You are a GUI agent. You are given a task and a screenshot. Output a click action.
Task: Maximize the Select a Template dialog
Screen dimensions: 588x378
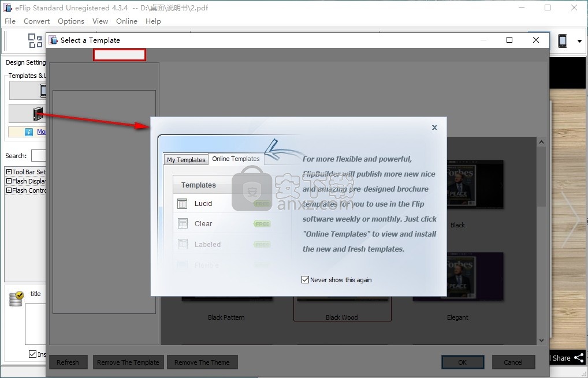pyautogui.click(x=509, y=40)
